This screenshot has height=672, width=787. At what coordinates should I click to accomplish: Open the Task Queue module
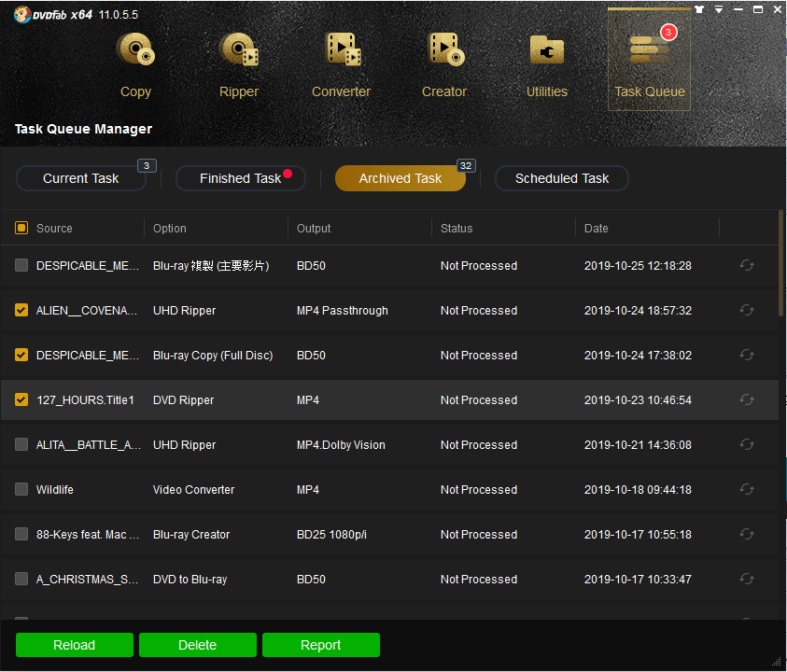650,59
